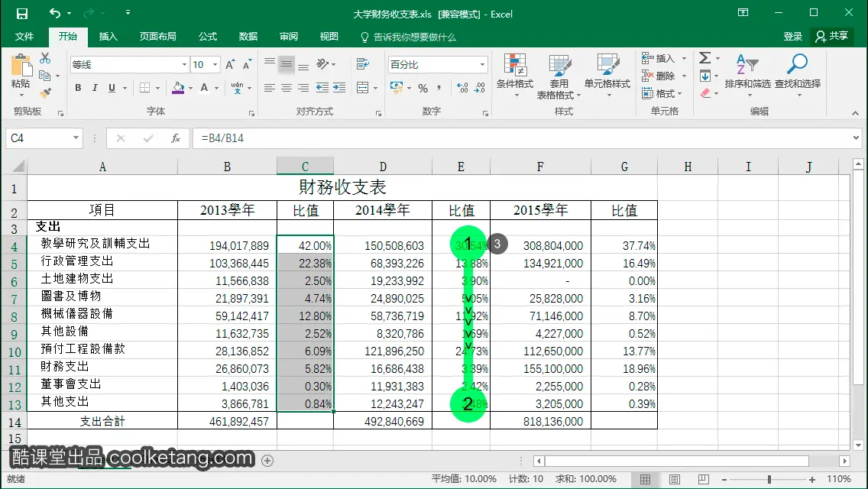Toggle Bold formatting
The width and height of the screenshot is (868, 489).
[78, 88]
